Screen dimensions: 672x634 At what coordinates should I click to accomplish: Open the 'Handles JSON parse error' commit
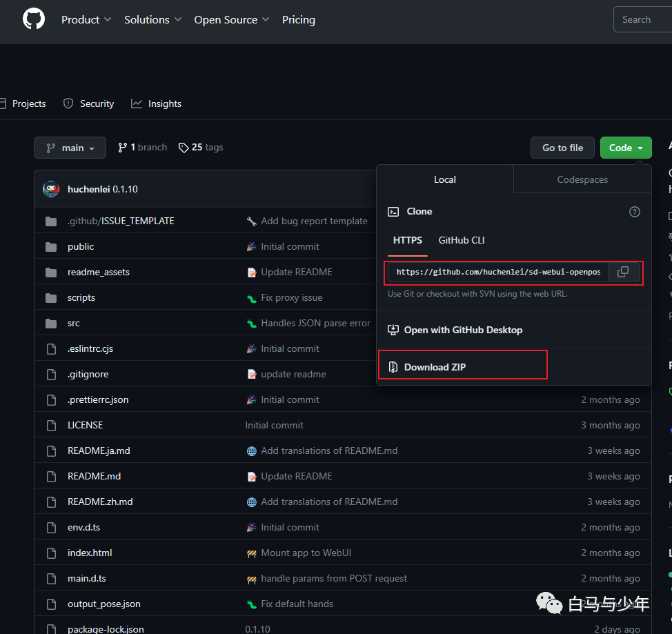tap(315, 324)
